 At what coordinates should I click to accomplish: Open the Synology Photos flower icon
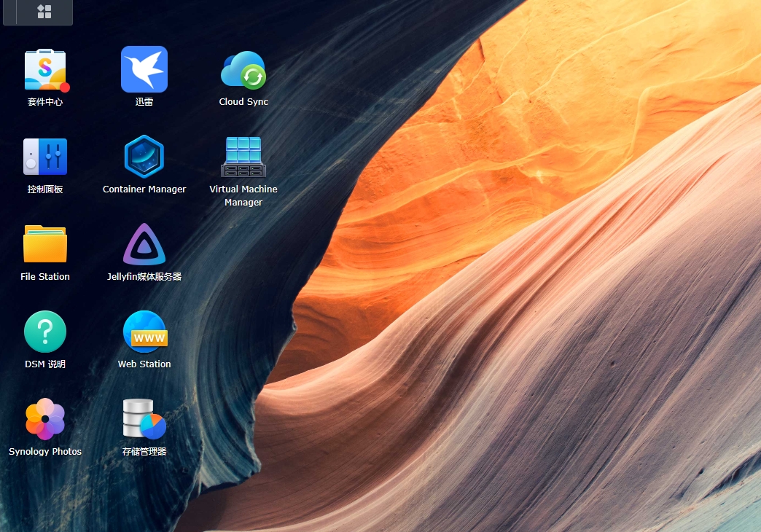point(45,419)
